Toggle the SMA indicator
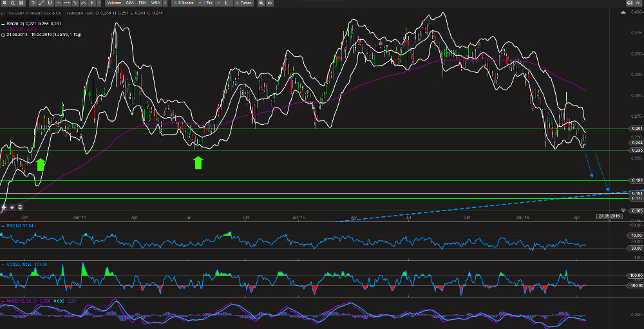The image size is (644, 329). [x=130, y=3]
